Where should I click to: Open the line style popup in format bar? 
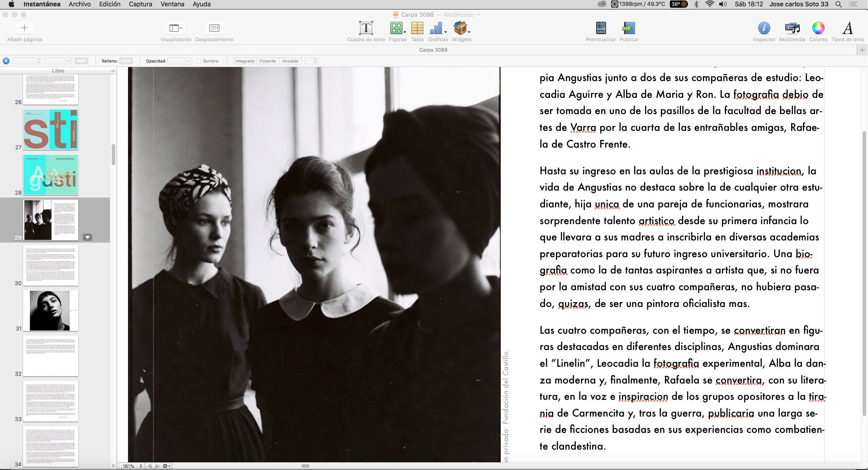coord(27,61)
